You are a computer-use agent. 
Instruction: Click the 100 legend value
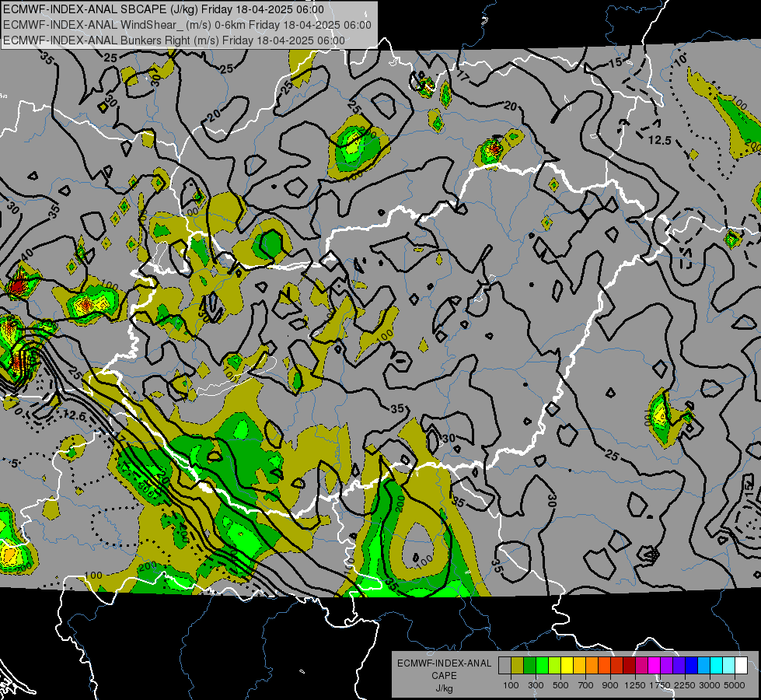coord(511,685)
